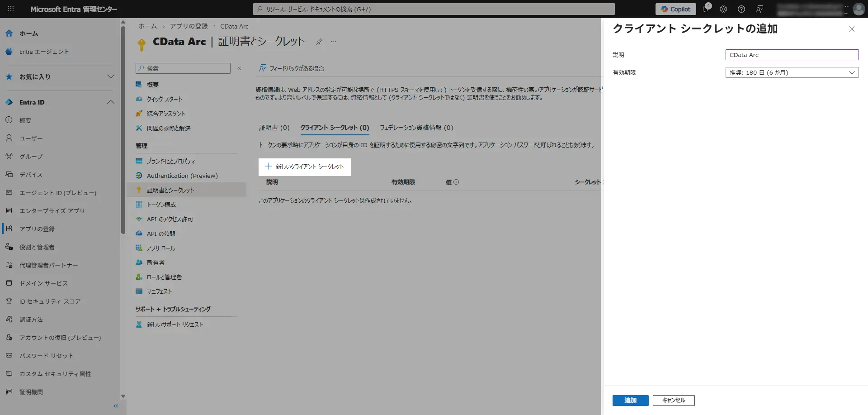
Task: Open portal settings gear
Action: (x=723, y=9)
